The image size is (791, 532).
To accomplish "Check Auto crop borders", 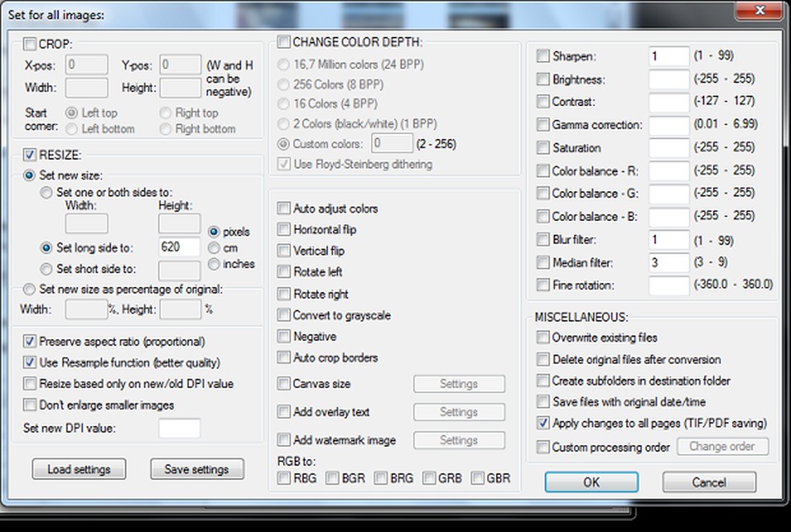I will click(x=284, y=358).
